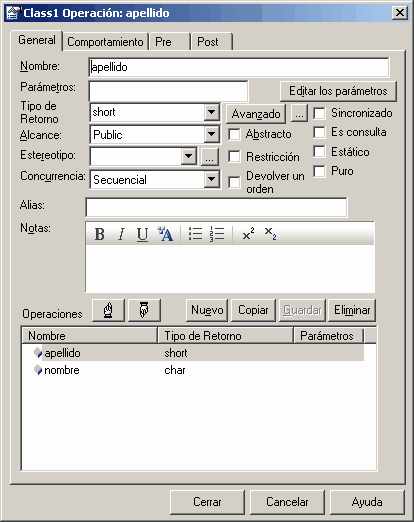This screenshot has width=414, height=522.
Task: Toggle bold formatting in Notas toolbar
Action: (x=99, y=234)
